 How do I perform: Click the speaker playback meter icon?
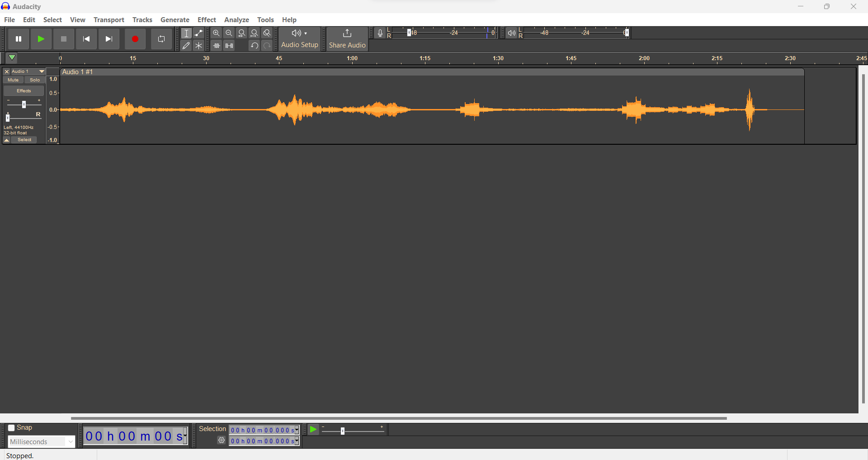[511, 33]
